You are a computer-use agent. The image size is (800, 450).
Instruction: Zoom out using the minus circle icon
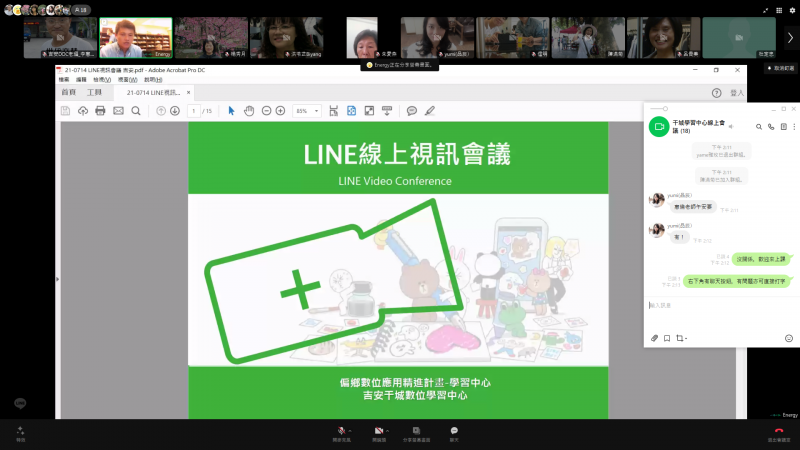click(266, 111)
